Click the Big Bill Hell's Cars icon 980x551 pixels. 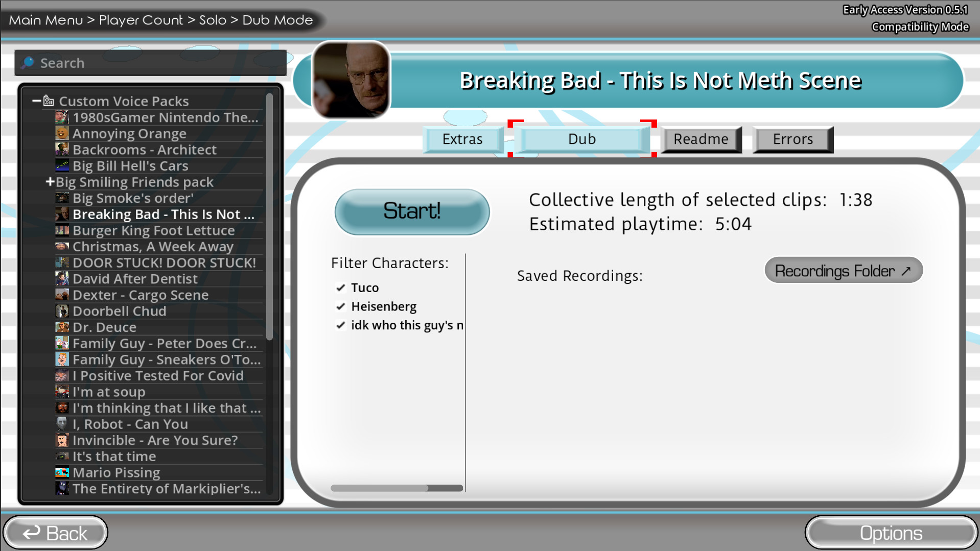coord(62,165)
